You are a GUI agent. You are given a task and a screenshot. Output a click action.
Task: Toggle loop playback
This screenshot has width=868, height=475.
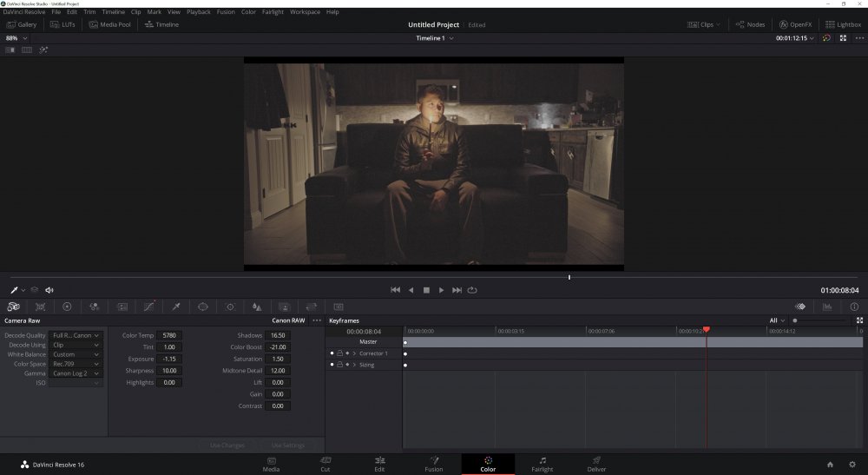click(472, 290)
